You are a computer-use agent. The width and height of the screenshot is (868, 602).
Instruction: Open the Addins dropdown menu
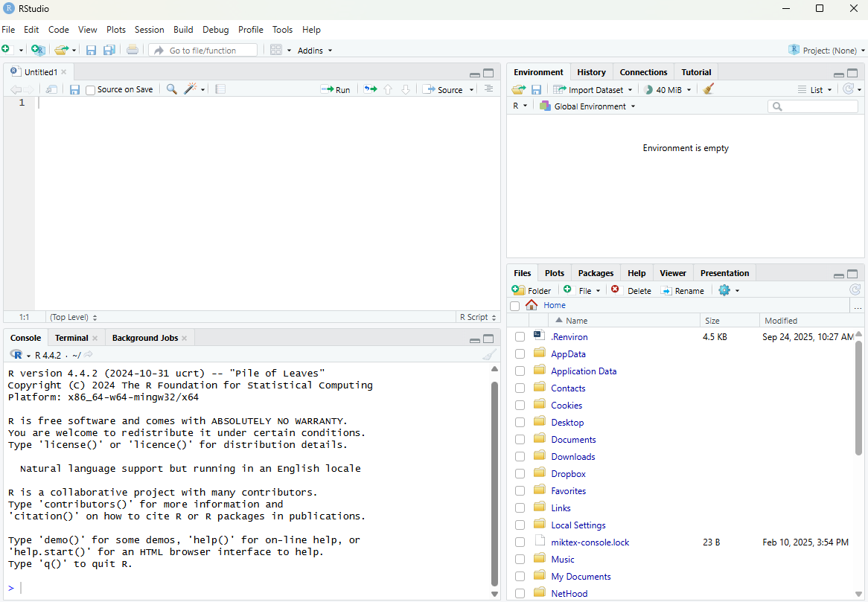click(315, 50)
